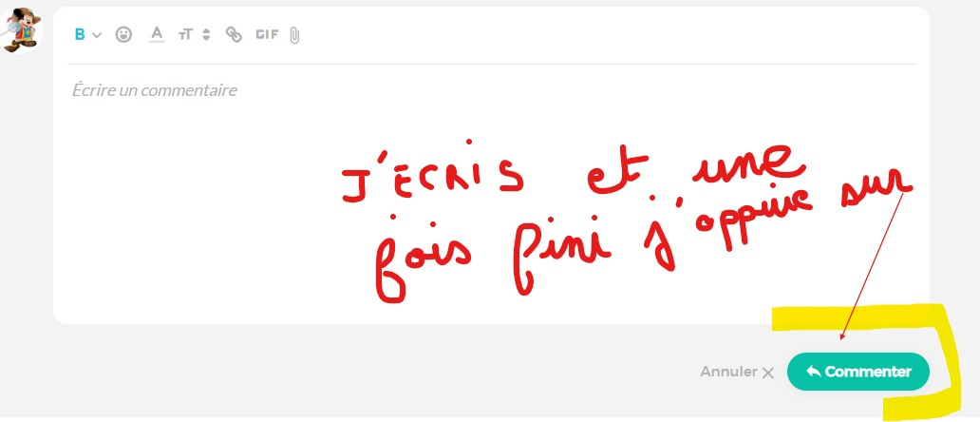980x422 pixels.
Task: Click the reply arrow inside Commenter
Action: (x=813, y=372)
